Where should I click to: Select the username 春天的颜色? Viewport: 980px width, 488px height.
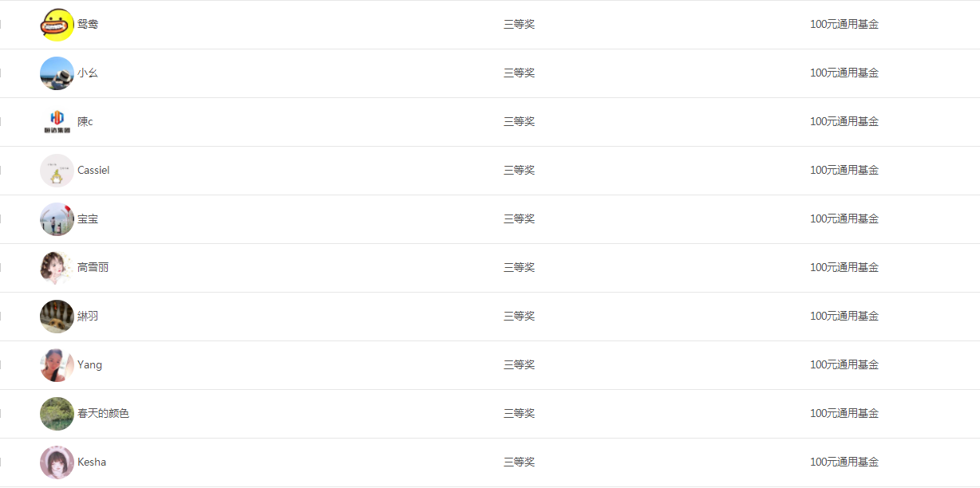point(103,414)
